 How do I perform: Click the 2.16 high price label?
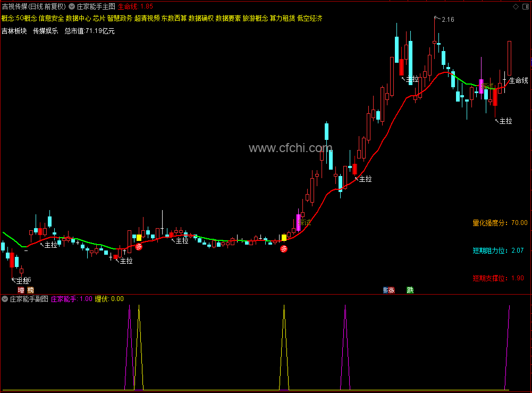pos(448,20)
